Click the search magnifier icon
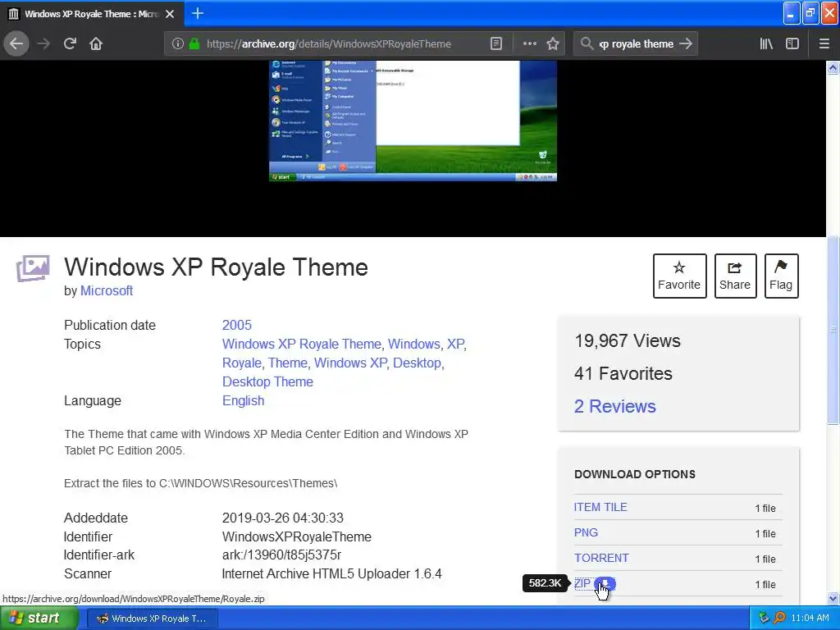The image size is (840, 630). (x=587, y=44)
